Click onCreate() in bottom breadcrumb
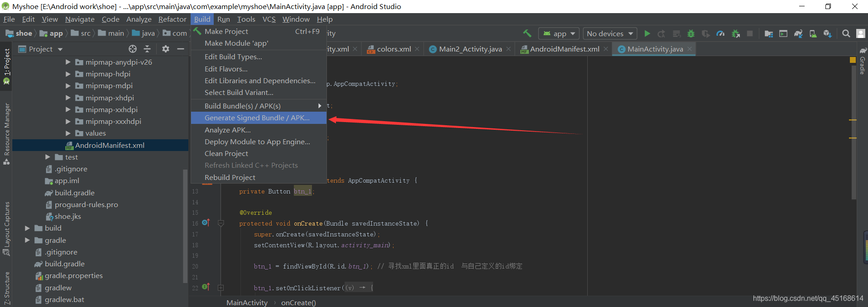This screenshot has height=307, width=868. pos(298,302)
